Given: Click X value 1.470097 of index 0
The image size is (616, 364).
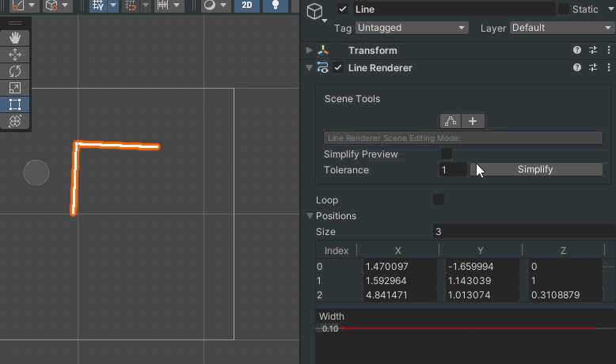Looking at the screenshot, I should (x=400, y=267).
